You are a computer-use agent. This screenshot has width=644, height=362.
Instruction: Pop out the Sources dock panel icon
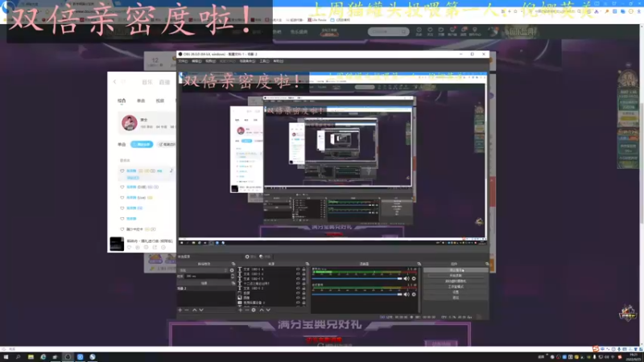click(308, 264)
